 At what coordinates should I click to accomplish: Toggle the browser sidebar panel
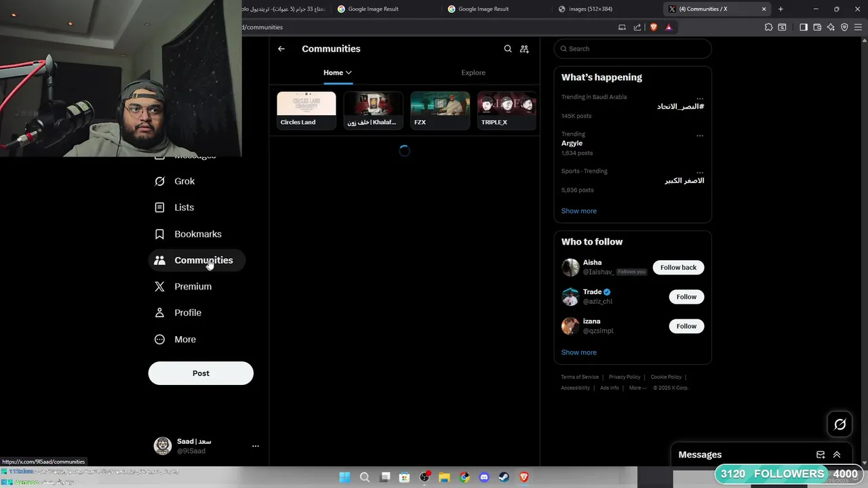pos(804,27)
